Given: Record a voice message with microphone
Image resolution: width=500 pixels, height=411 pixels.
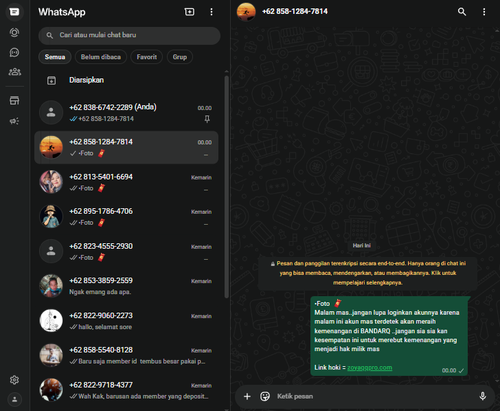Looking at the screenshot, I should [482, 396].
